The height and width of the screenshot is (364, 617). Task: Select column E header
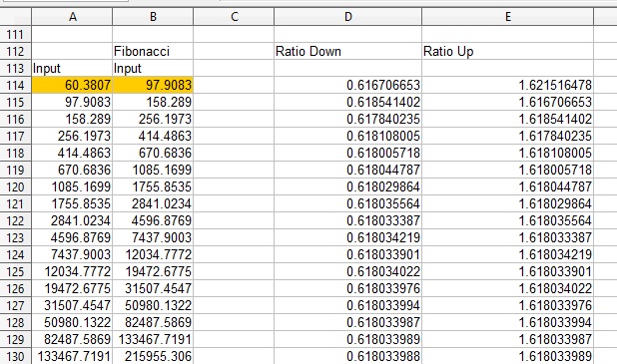pos(507,17)
